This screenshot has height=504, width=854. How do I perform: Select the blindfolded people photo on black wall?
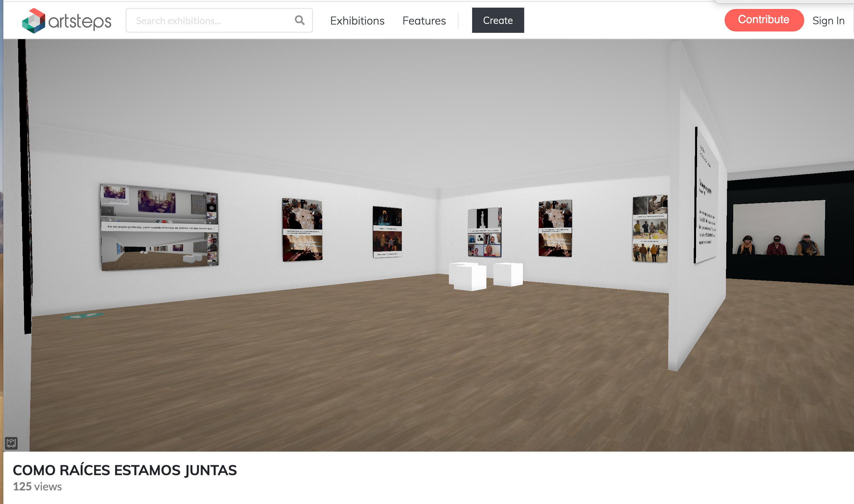[x=778, y=227]
